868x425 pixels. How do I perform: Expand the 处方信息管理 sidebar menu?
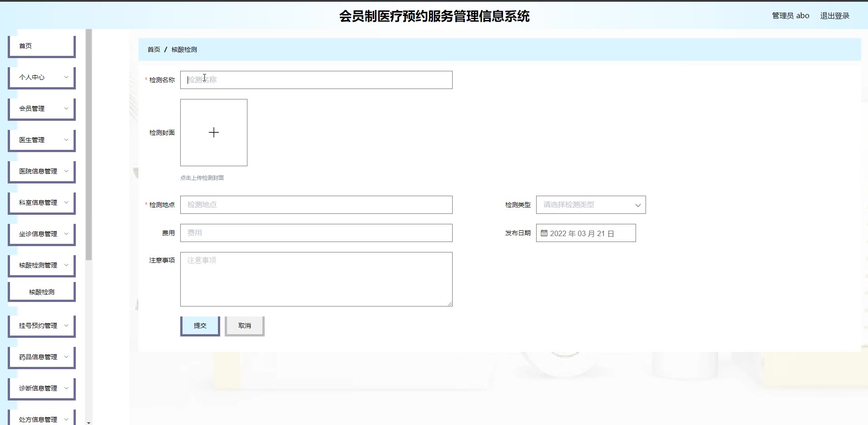click(42, 418)
